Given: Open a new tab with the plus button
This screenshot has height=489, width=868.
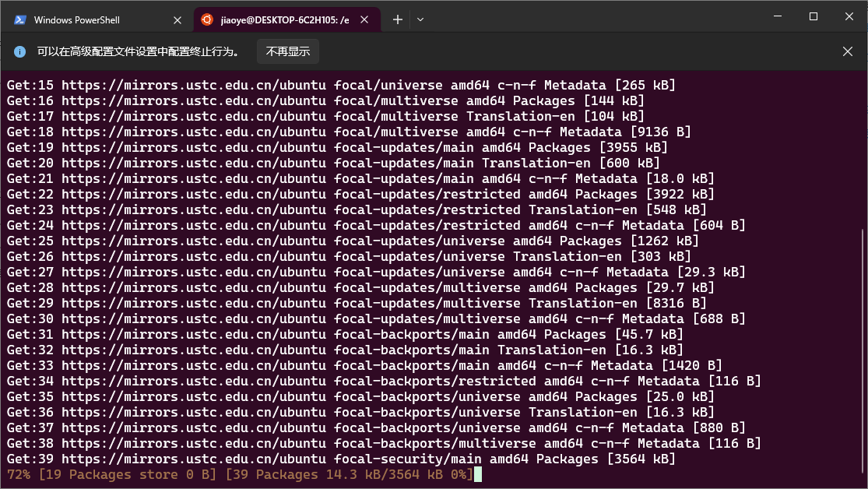Looking at the screenshot, I should (x=398, y=19).
